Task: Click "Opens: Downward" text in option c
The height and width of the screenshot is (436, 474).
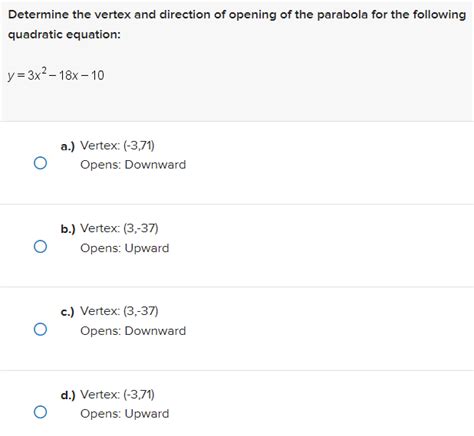Action: click(133, 331)
